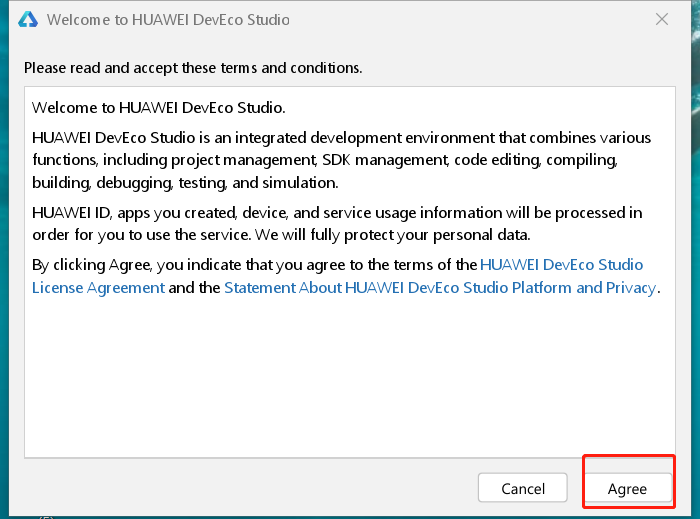Click the Agree button
The width and height of the screenshot is (700, 519).
coord(627,489)
